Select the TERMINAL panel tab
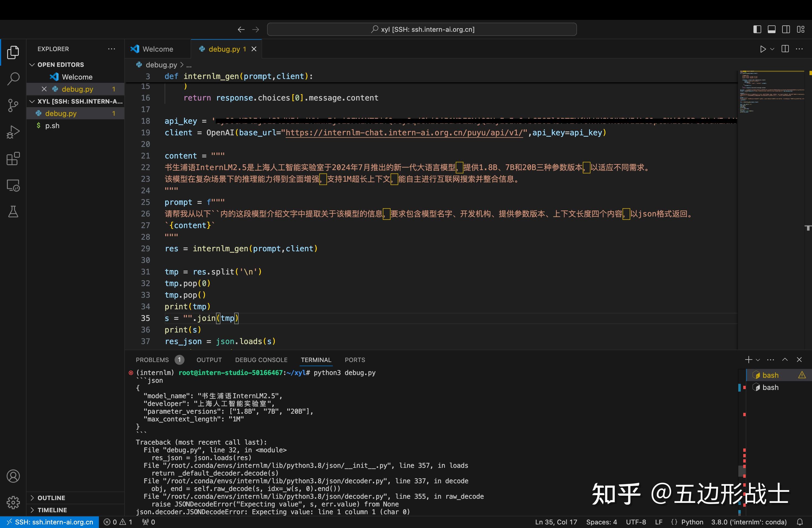Image resolution: width=812 pixels, height=528 pixels. (316, 360)
